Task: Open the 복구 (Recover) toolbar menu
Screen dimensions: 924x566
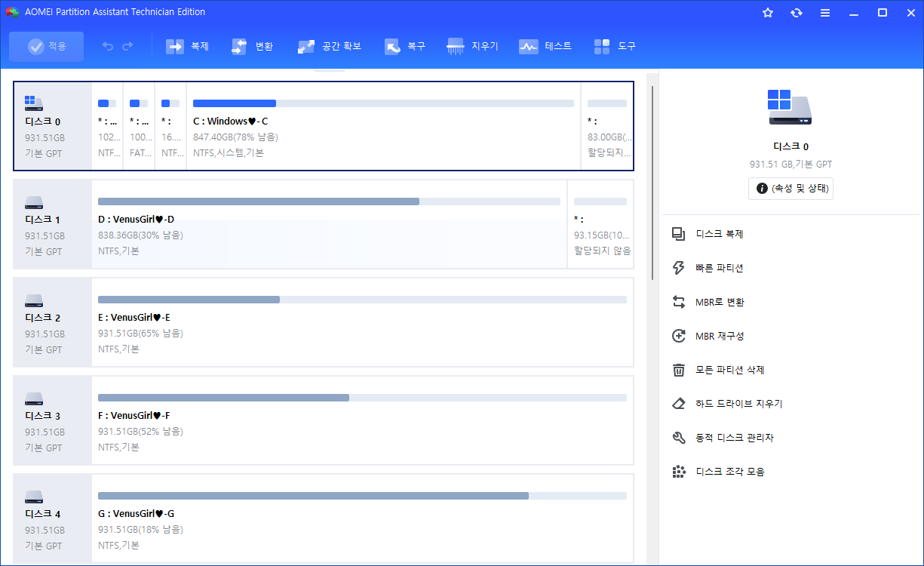Action: (405, 47)
